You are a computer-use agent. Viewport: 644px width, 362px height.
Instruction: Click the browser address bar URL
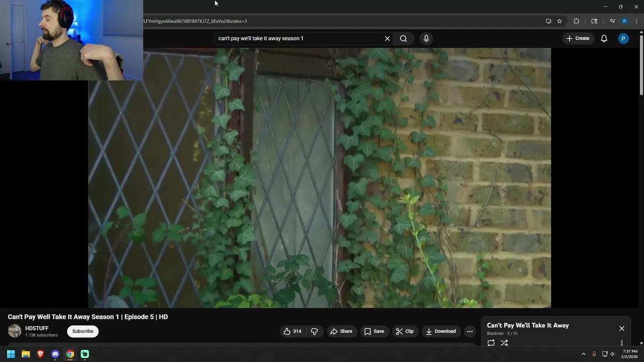pos(195,21)
